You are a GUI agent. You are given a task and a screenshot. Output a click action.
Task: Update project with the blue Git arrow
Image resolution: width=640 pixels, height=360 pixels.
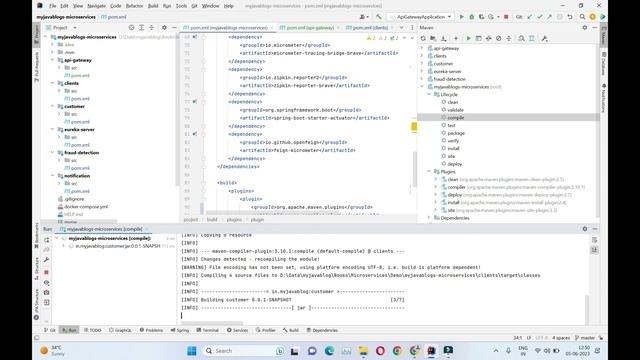(530, 17)
